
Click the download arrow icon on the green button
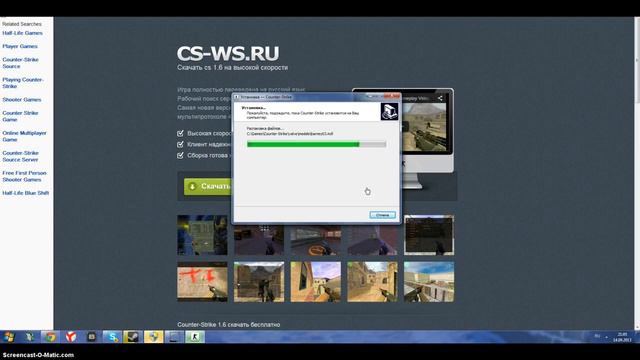pyautogui.click(x=192, y=187)
